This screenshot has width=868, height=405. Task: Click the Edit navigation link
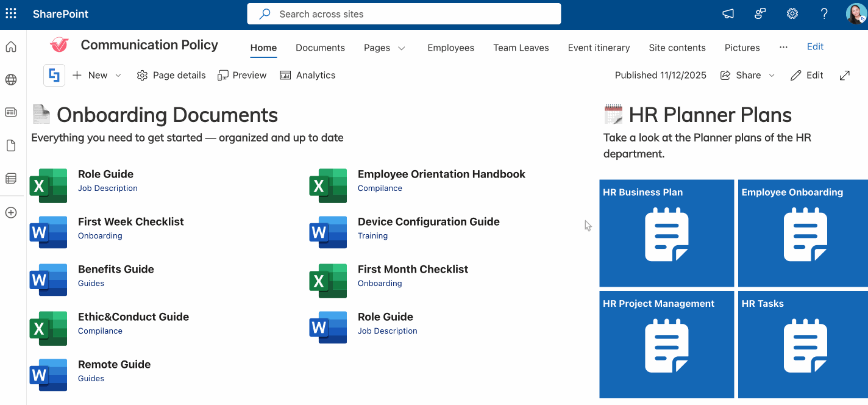click(x=815, y=46)
